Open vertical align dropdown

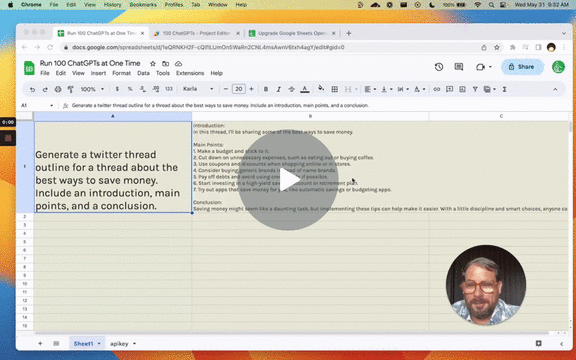tap(386, 89)
